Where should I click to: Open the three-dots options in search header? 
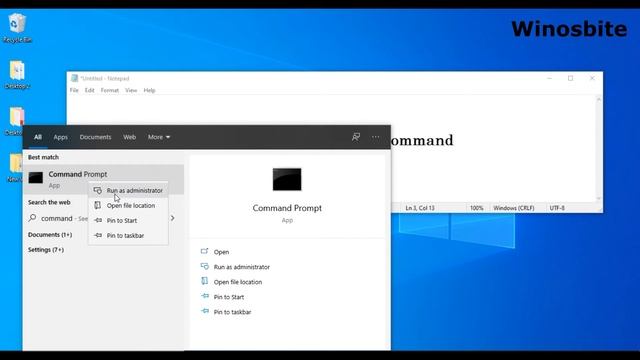376,137
